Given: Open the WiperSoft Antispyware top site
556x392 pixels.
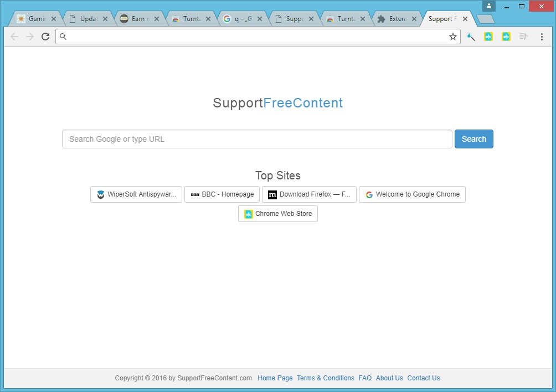Looking at the screenshot, I should click(136, 194).
